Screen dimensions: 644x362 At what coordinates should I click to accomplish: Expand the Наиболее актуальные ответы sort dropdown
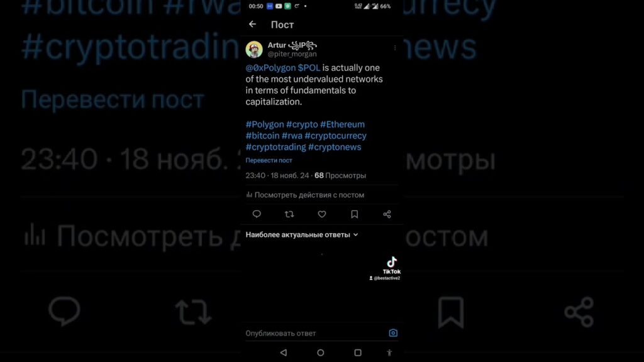(302, 235)
